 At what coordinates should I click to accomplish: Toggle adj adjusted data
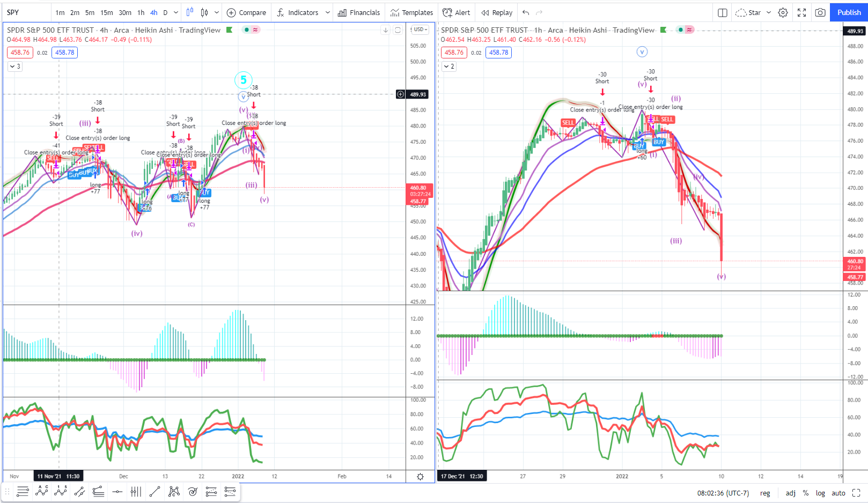tap(791, 493)
